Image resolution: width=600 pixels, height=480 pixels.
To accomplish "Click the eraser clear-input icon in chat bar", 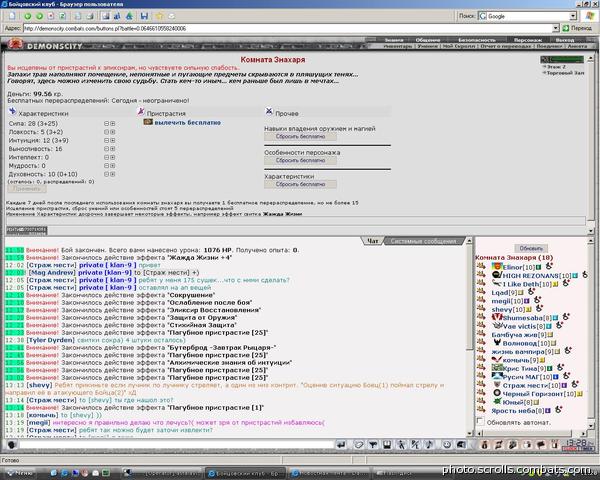I will 359,445.
